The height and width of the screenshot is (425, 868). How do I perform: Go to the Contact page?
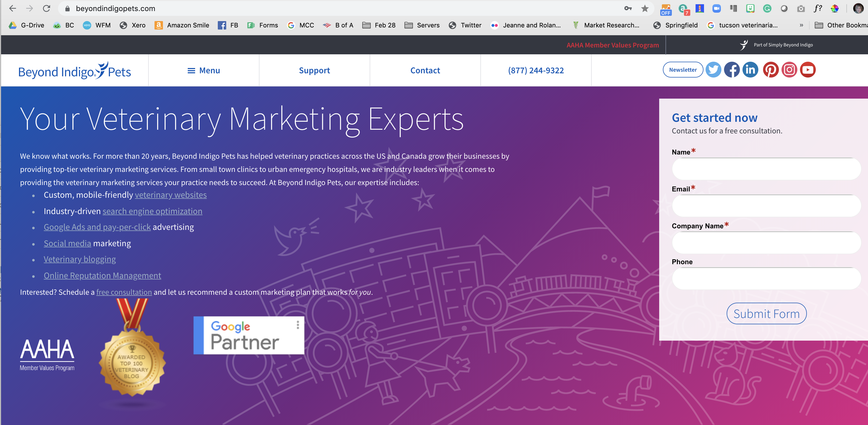(x=425, y=70)
